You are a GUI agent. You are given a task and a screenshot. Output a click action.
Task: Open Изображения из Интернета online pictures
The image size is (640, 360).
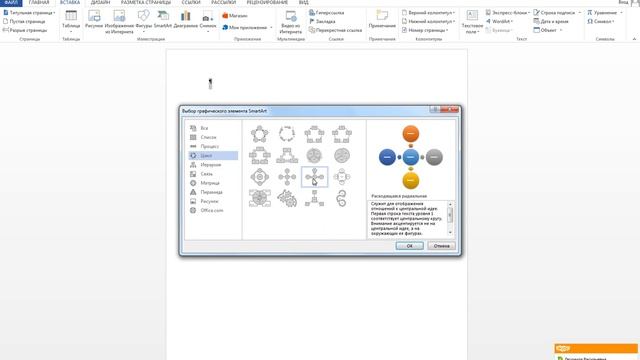pos(119,21)
